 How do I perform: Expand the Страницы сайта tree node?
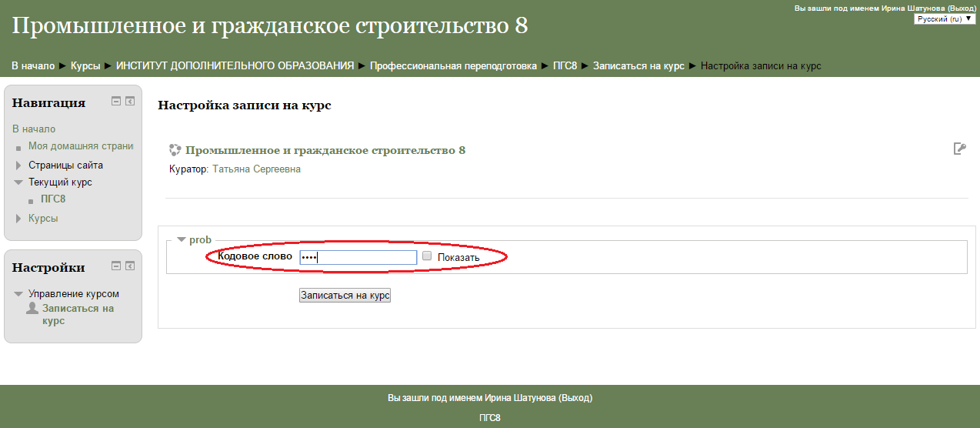click(18, 166)
